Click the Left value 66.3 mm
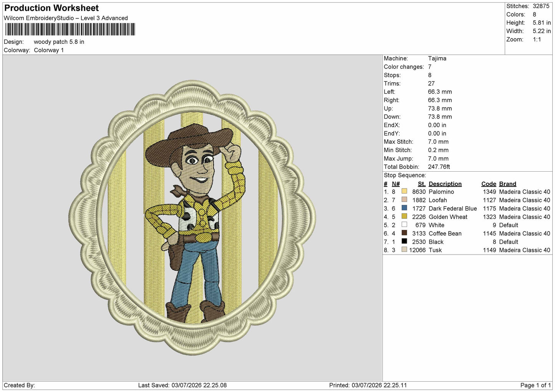The height and width of the screenshot is (392, 555). (440, 92)
